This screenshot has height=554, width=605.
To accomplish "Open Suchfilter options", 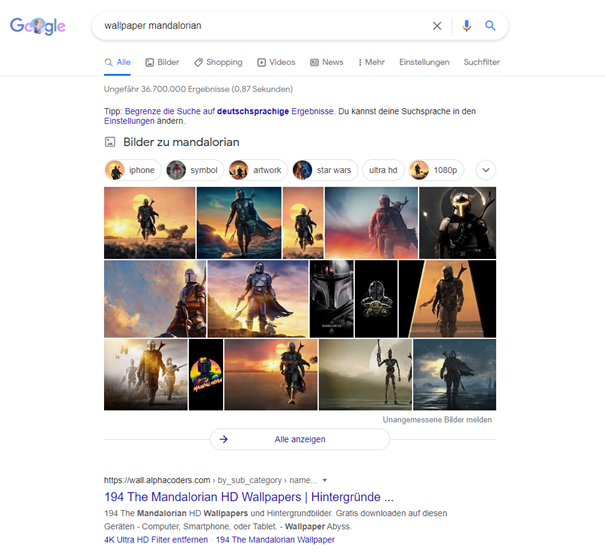I will point(482,62).
